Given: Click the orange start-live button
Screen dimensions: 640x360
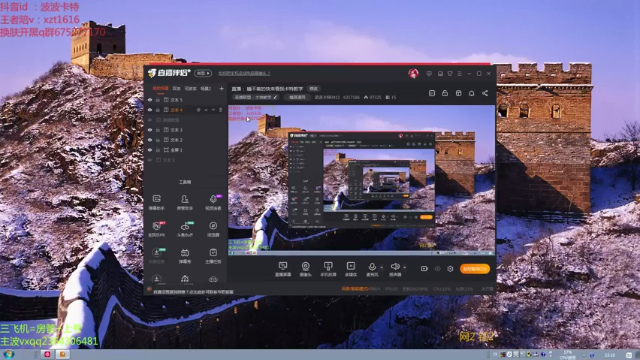Looking at the screenshot, I should [x=475, y=269].
